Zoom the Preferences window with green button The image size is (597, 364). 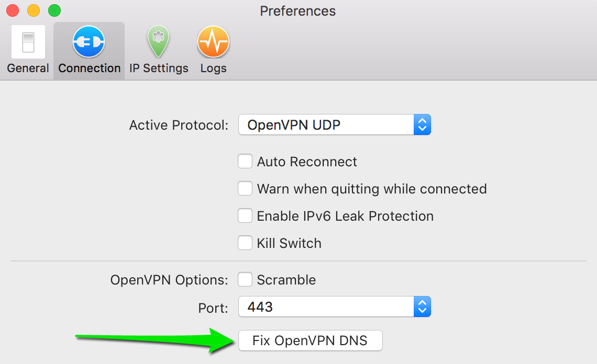coord(54,10)
